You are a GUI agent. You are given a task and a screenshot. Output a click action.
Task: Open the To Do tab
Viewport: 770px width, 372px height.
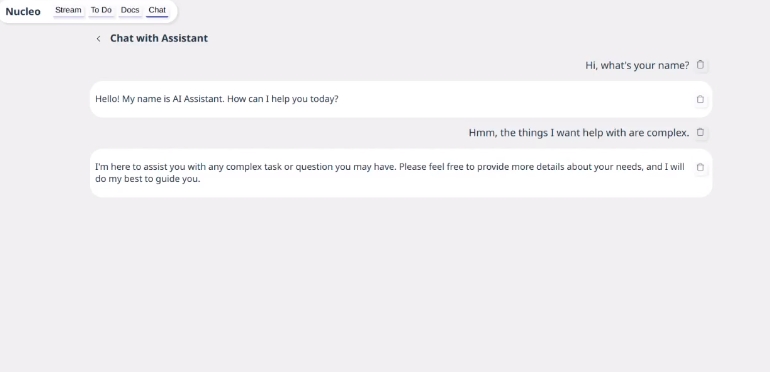pyautogui.click(x=101, y=10)
